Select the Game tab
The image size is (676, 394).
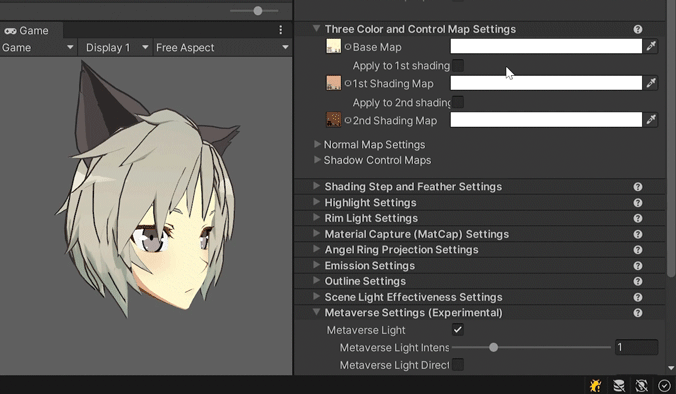(x=31, y=31)
